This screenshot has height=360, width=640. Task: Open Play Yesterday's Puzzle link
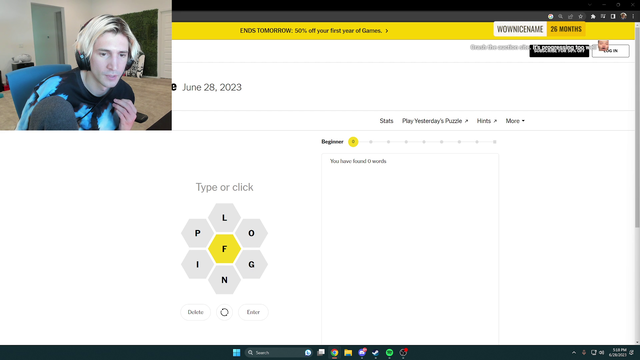coord(435,121)
